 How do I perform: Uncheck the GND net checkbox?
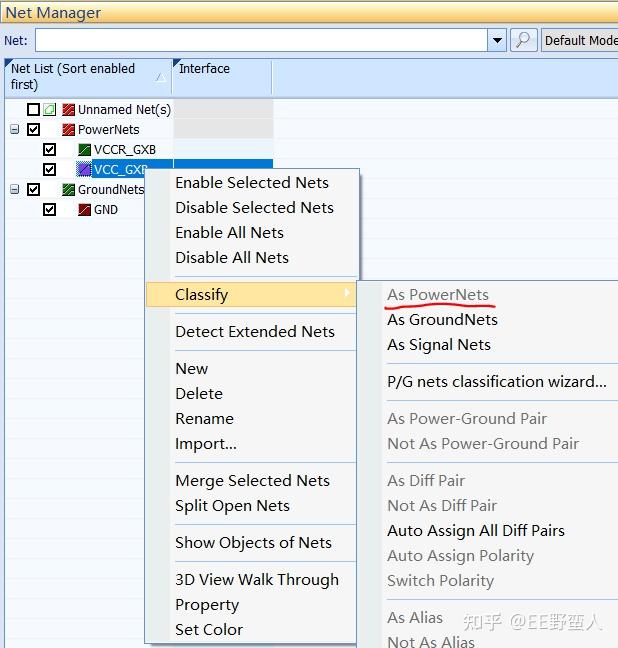tap(50, 210)
